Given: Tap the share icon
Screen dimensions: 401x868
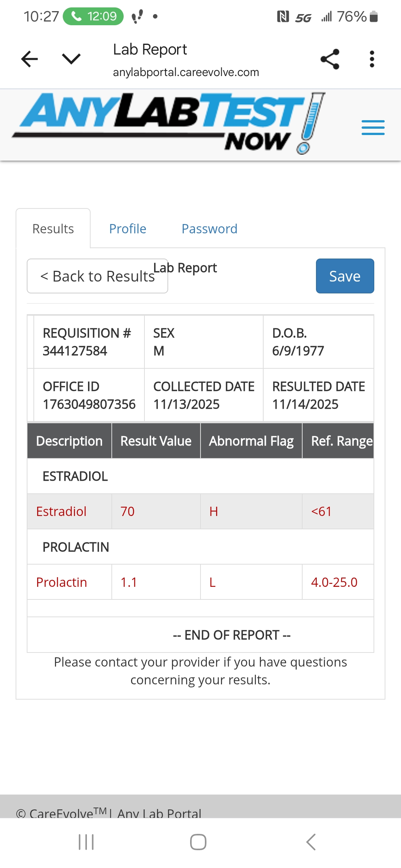Looking at the screenshot, I should click(330, 59).
